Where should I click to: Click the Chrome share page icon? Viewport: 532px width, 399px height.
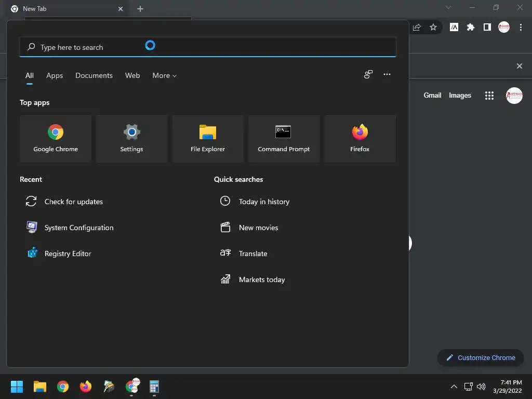click(417, 27)
